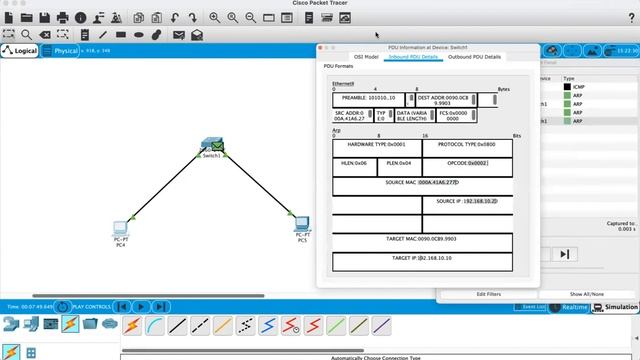
Task: Open a file with the folder icon
Action: 27,18
